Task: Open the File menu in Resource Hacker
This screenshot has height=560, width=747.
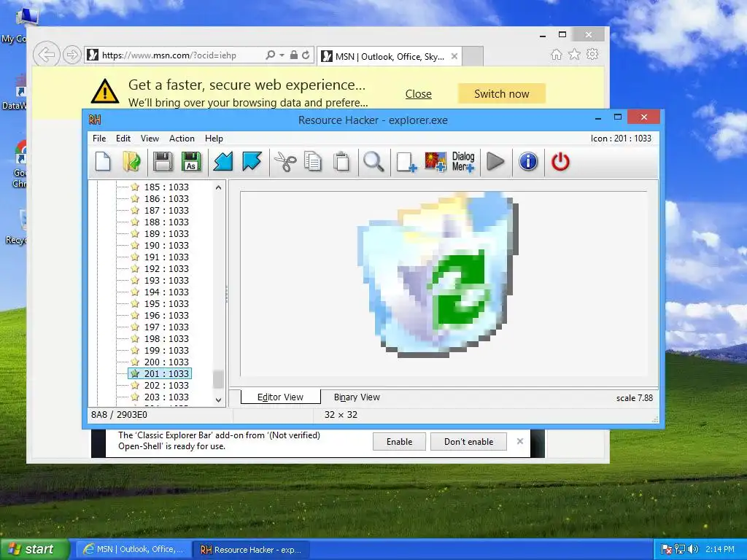Action: tap(99, 139)
